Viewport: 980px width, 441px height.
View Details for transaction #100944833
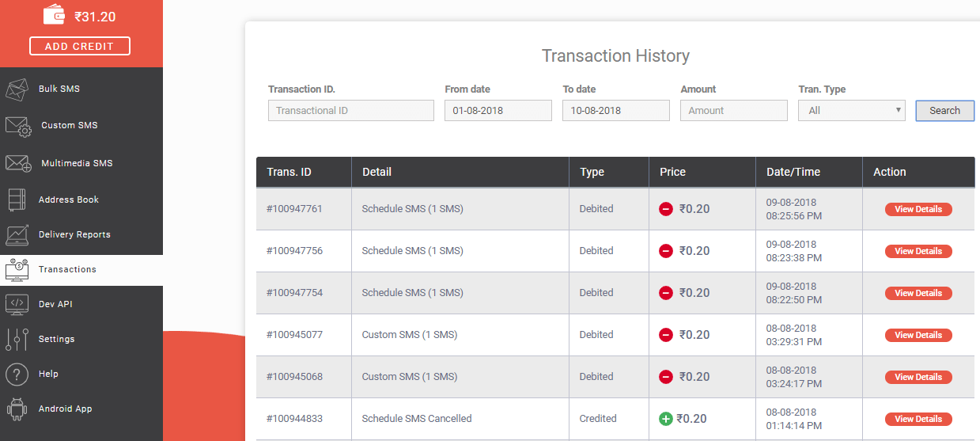pyautogui.click(x=918, y=419)
